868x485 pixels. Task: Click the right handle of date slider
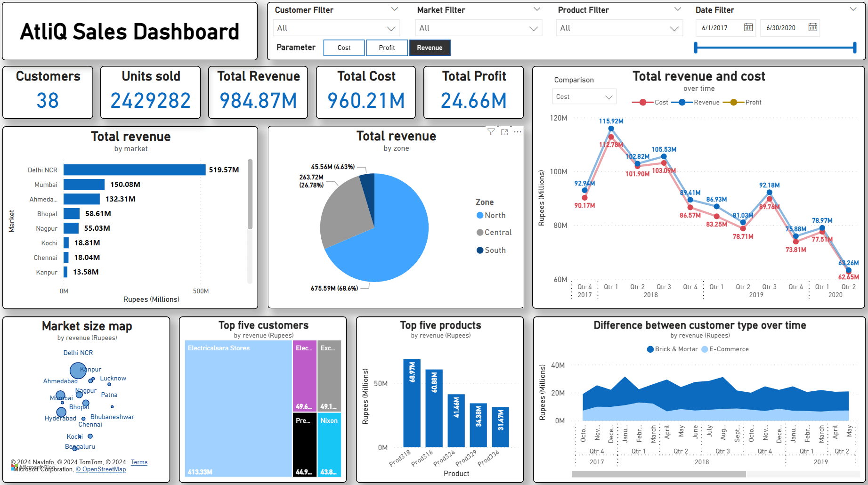pyautogui.click(x=854, y=48)
